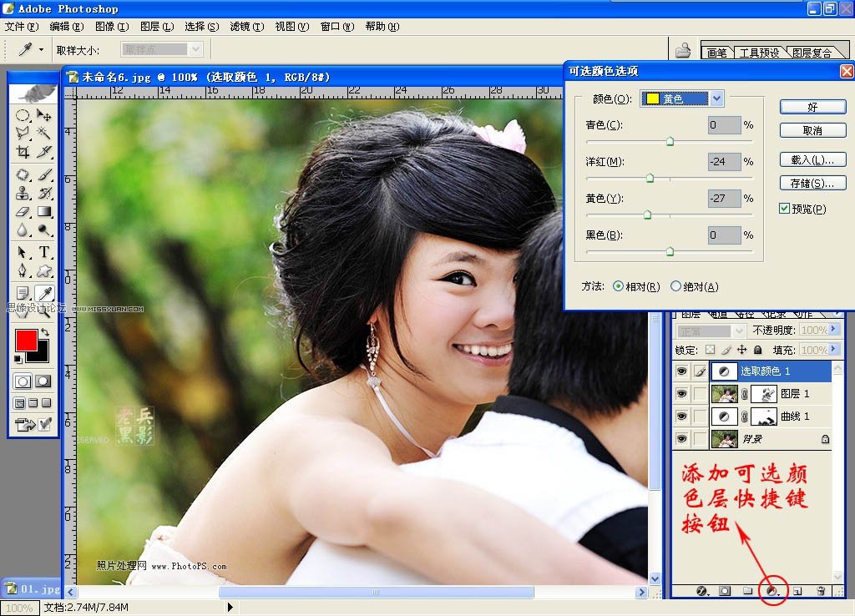Click the 取消 cancel button

(x=812, y=130)
